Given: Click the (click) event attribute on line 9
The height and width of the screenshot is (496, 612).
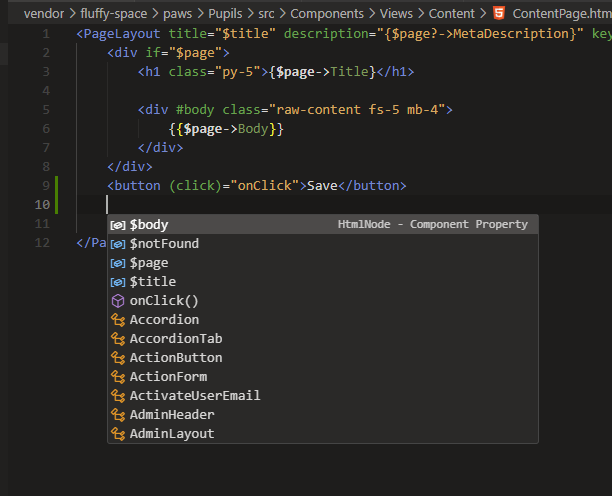Looking at the screenshot, I should tap(195, 186).
